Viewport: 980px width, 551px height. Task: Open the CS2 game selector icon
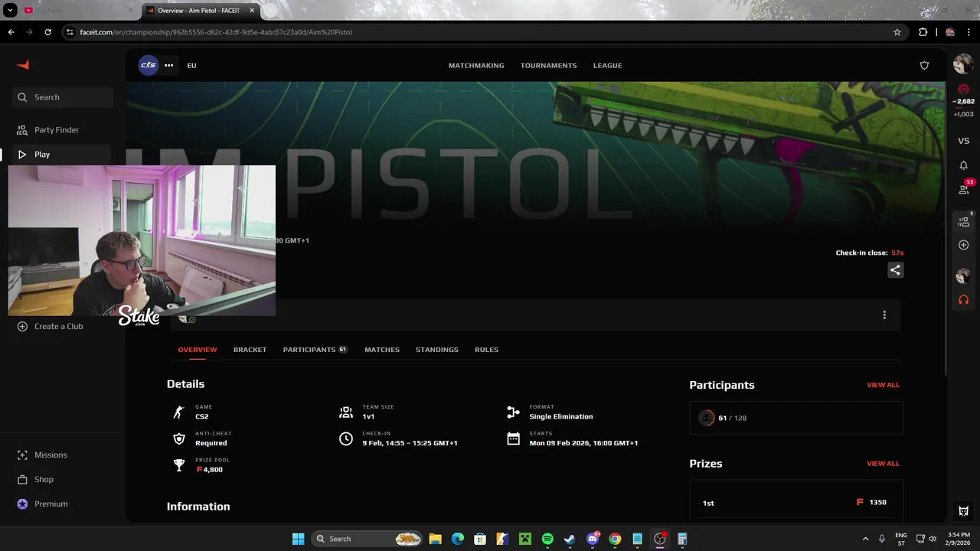pos(149,65)
